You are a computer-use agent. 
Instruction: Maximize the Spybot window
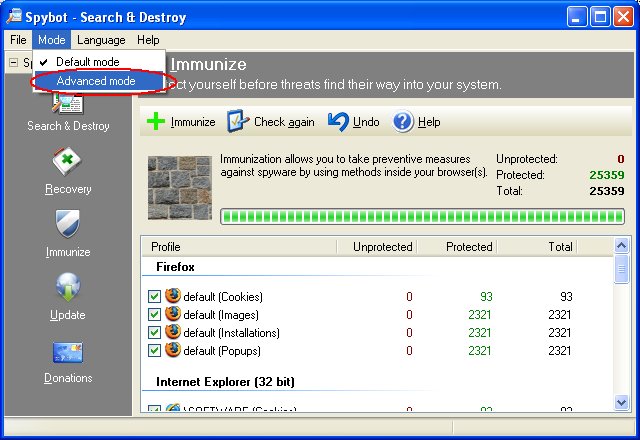pyautogui.click(x=600, y=17)
